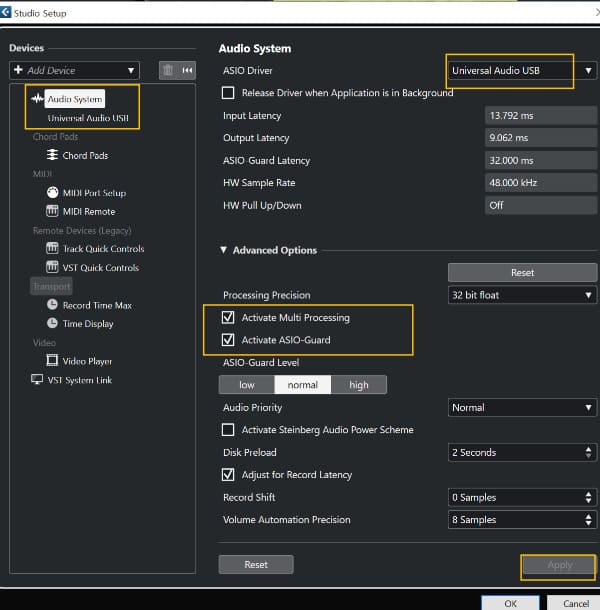Enable Activate Steinberg Audio Power Scheme

click(228, 429)
